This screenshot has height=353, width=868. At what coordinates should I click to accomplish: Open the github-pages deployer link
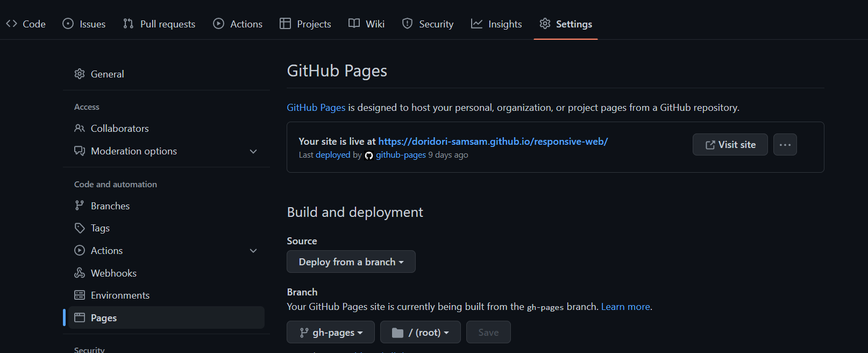point(401,155)
